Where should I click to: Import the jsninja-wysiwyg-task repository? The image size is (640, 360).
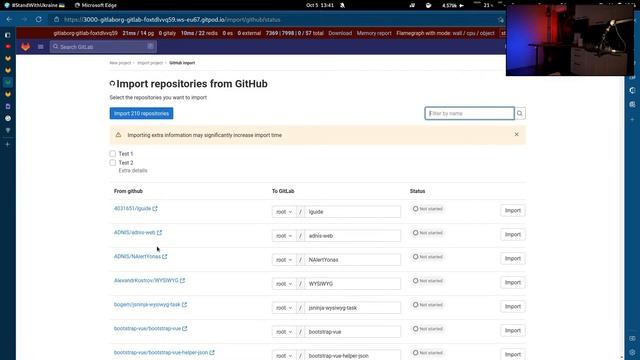[x=513, y=307]
